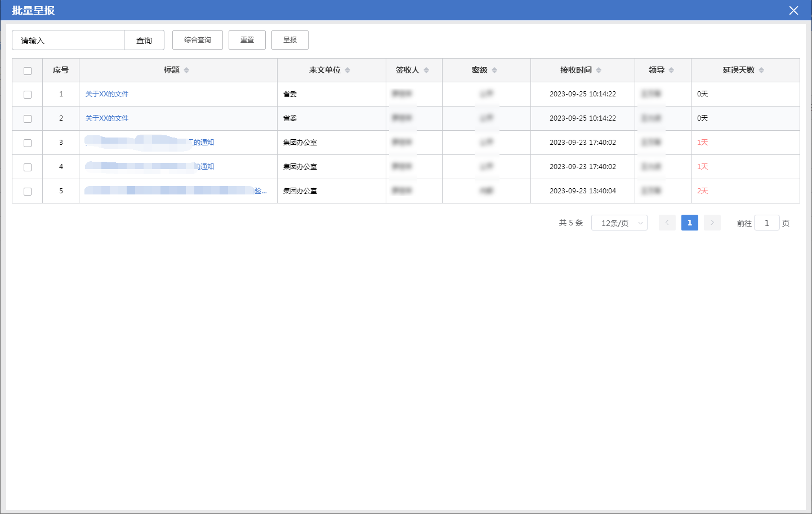
Task: Open 综合查询 advanced search
Action: [x=198, y=40]
